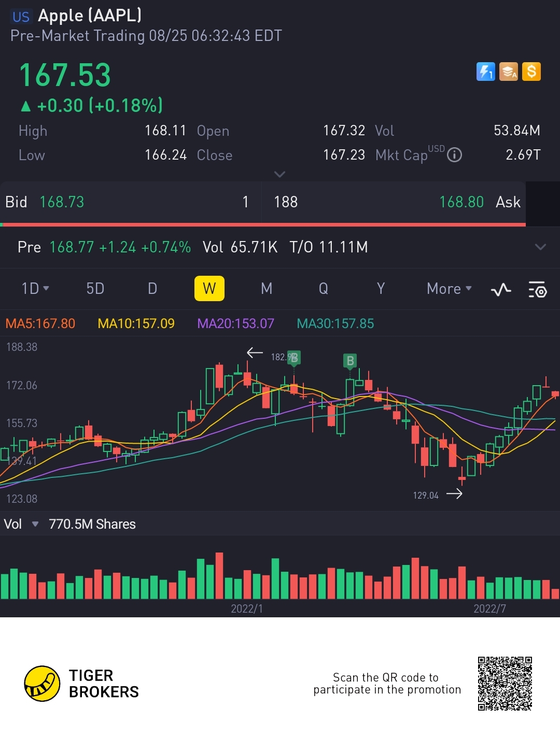Switch to D daily chart tab
Screen dimensions: 560x750
coord(152,289)
